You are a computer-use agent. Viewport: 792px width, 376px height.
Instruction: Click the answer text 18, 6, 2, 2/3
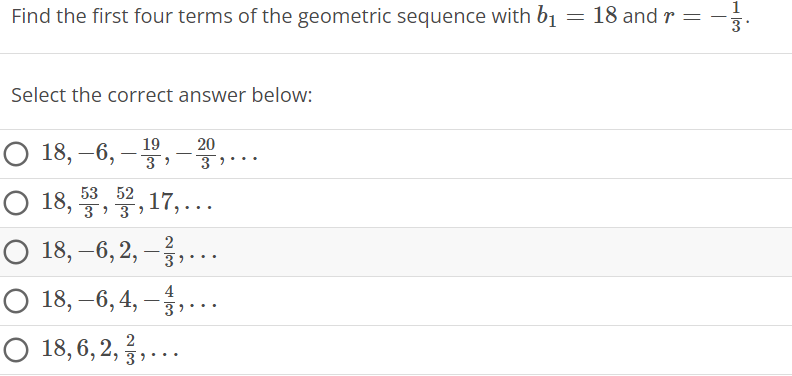click(x=110, y=350)
